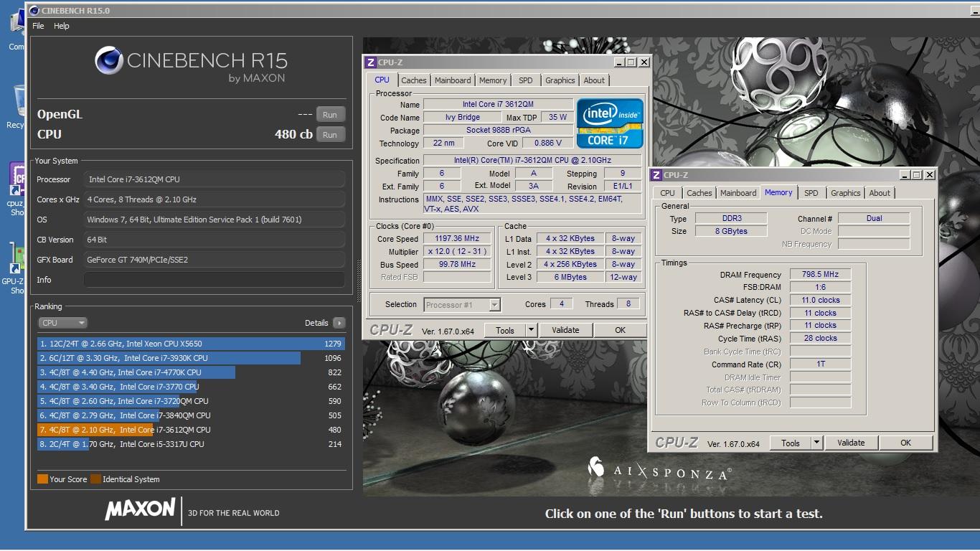Open Memory tab in first CPU-Z window
Screen dimensions: 980x551
(x=493, y=80)
